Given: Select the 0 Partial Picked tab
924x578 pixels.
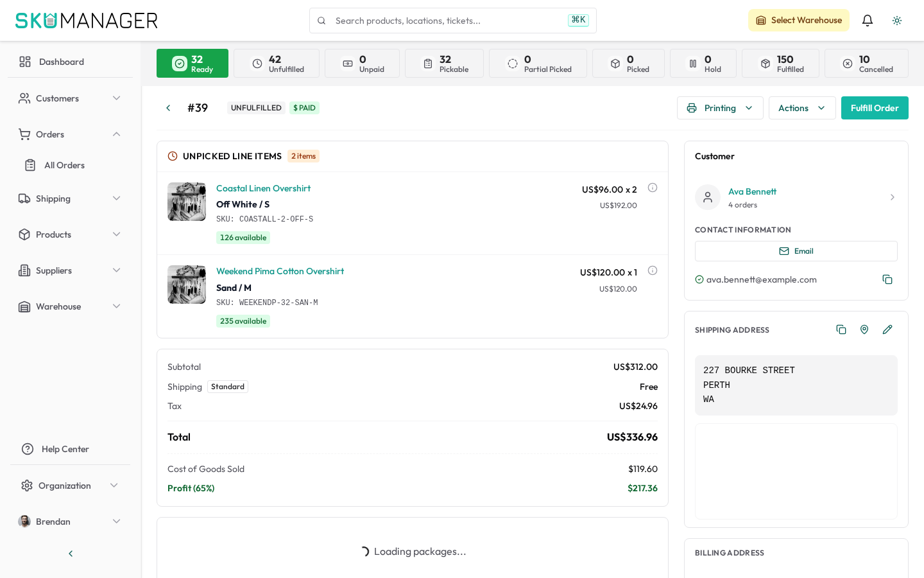Looking at the screenshot, I should tap(538, 64).
